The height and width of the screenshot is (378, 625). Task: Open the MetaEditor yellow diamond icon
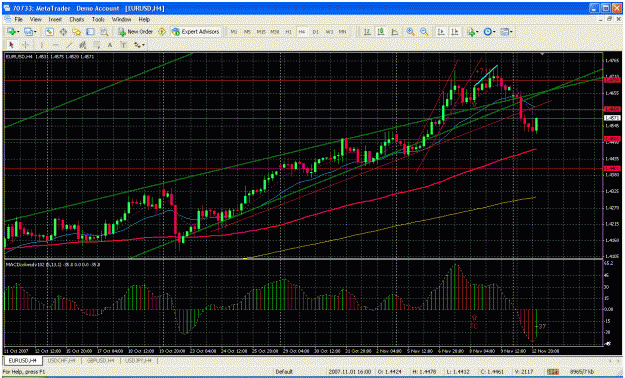pos(162,32)
